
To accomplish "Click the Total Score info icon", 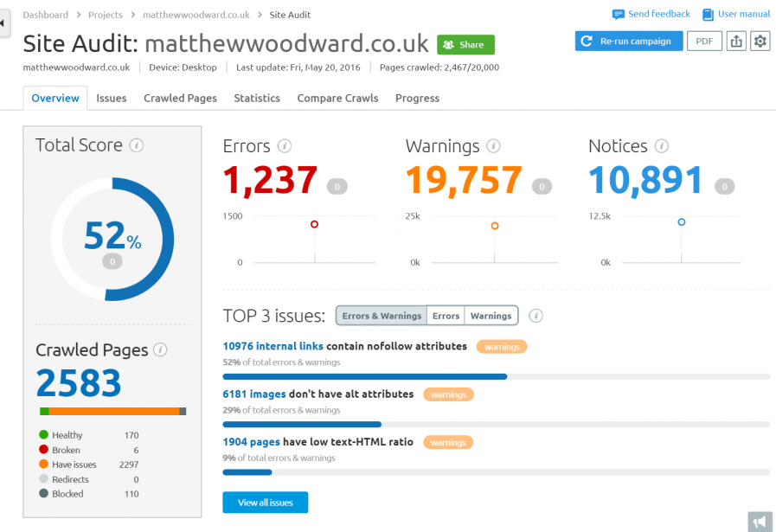I will click(x=137, y=145).
